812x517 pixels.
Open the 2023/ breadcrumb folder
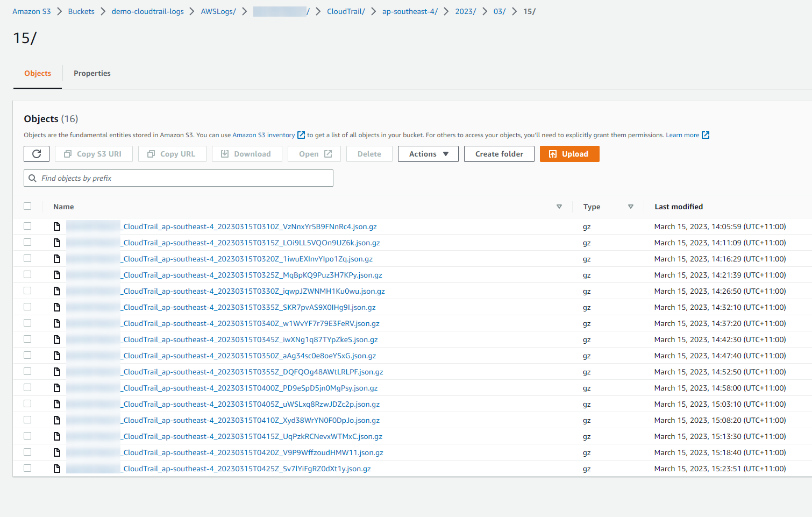coord(466,11)
